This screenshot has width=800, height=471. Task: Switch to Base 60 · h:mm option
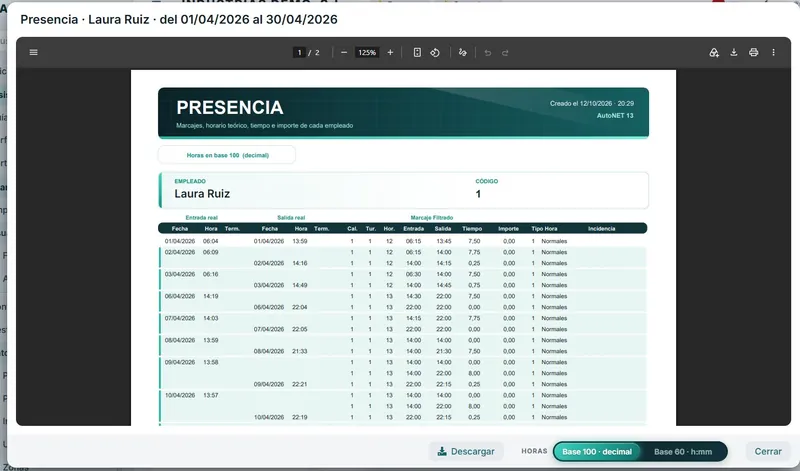683,452
